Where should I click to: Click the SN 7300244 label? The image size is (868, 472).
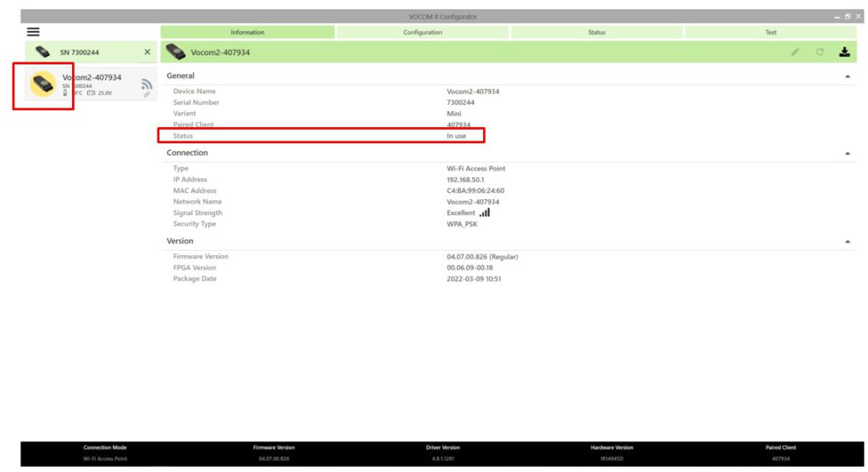click(x=80, y=53)
